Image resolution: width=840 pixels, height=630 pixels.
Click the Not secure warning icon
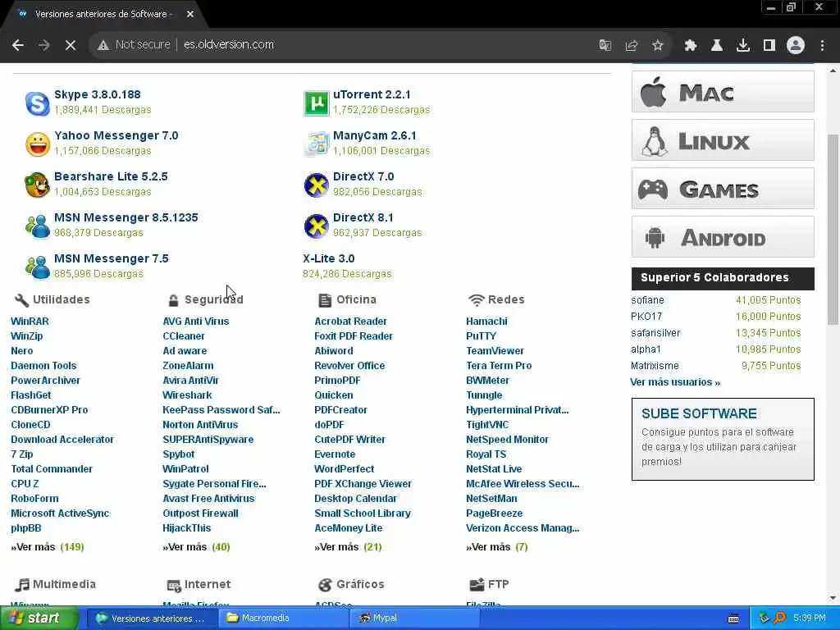click(103, 45)
